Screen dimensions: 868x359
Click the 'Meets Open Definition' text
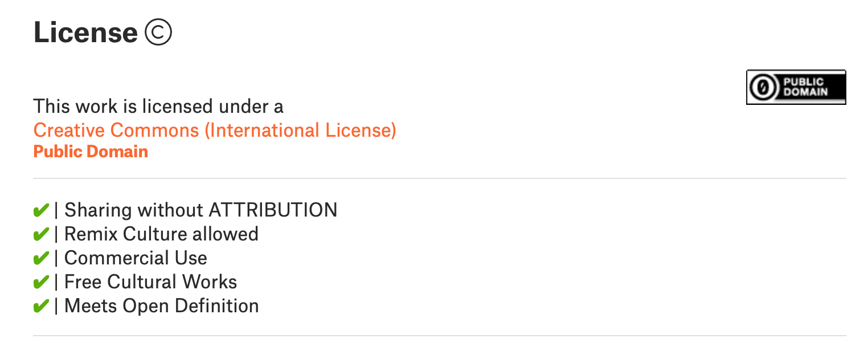(x=161, y=306)
